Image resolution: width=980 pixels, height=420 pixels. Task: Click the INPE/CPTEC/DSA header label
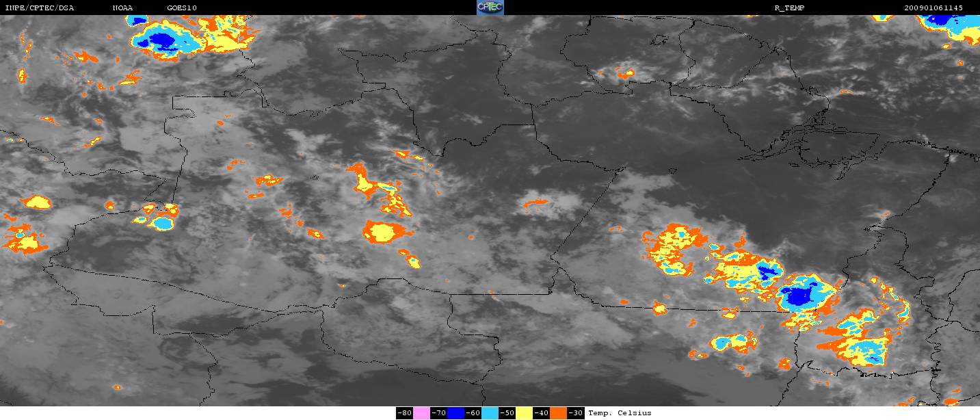pyautogui.click(x=39, y=8)
